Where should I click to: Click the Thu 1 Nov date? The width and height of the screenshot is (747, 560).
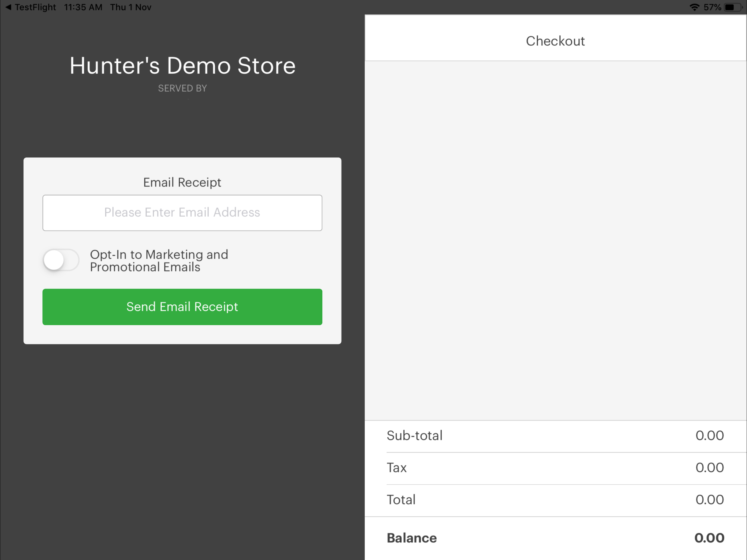(x=131, y=7)
